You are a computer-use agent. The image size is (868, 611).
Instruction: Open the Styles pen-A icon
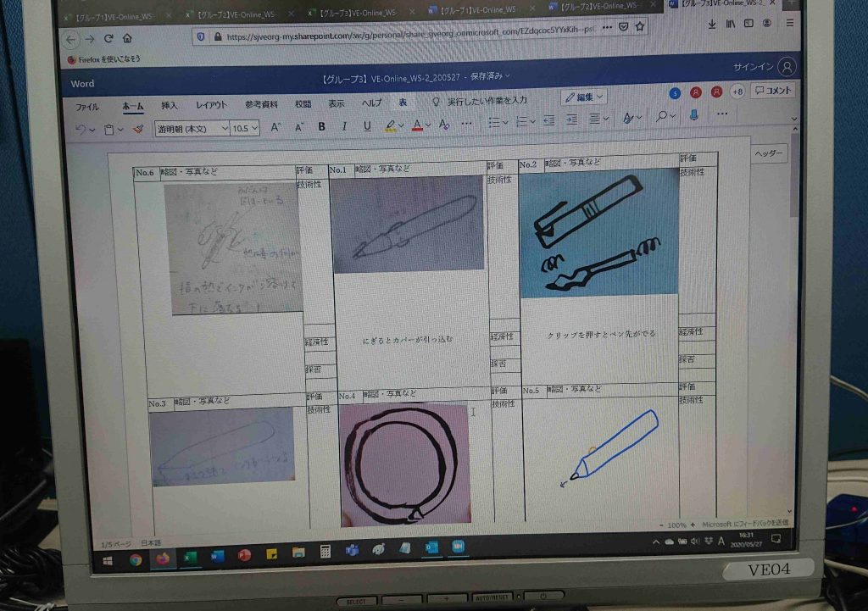[x=628, y=117]
